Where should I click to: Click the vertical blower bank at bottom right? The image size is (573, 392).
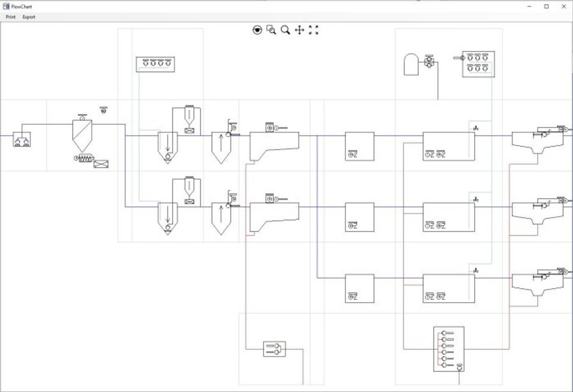[x=448, y=350]
